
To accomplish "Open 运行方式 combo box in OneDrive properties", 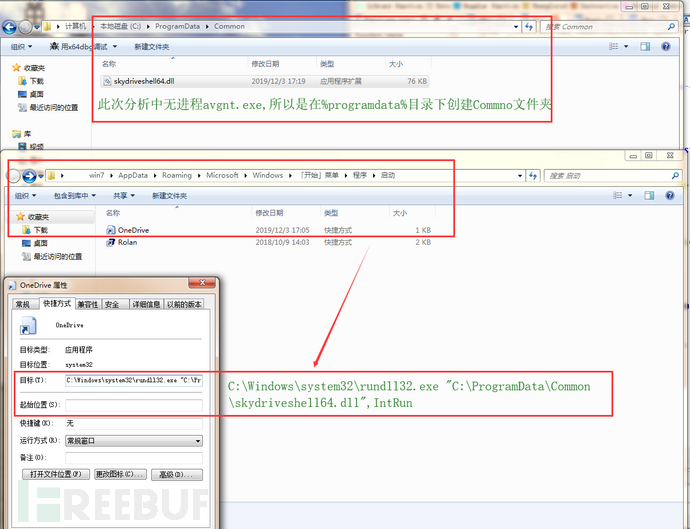I will click(x=134, y=441).
